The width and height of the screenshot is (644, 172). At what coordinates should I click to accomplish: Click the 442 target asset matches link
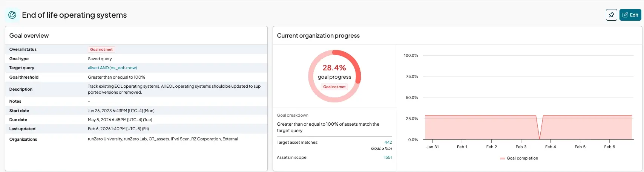pos(388,142)
